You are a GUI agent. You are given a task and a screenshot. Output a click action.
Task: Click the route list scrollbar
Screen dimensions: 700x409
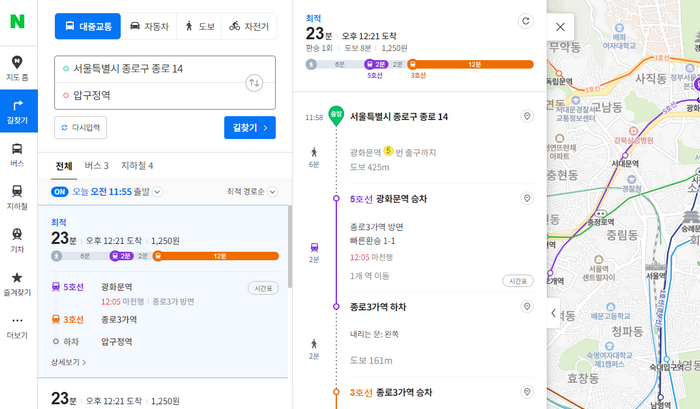click(x=290, y=246)
